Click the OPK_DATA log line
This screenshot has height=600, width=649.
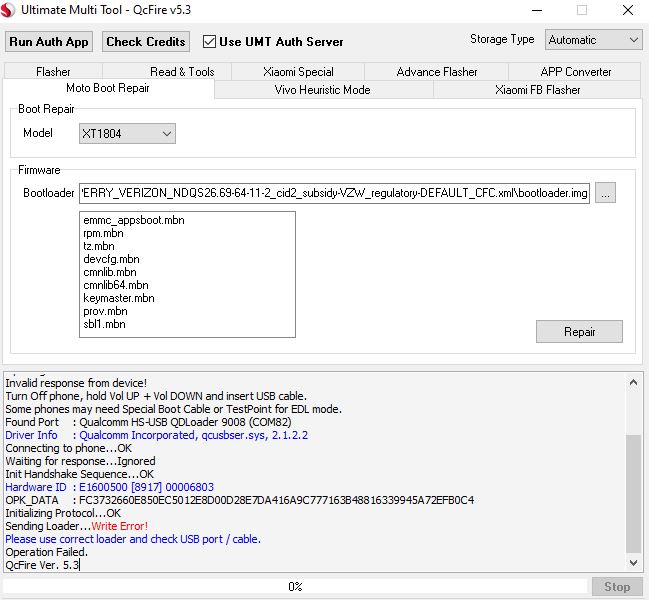(239, 500)
